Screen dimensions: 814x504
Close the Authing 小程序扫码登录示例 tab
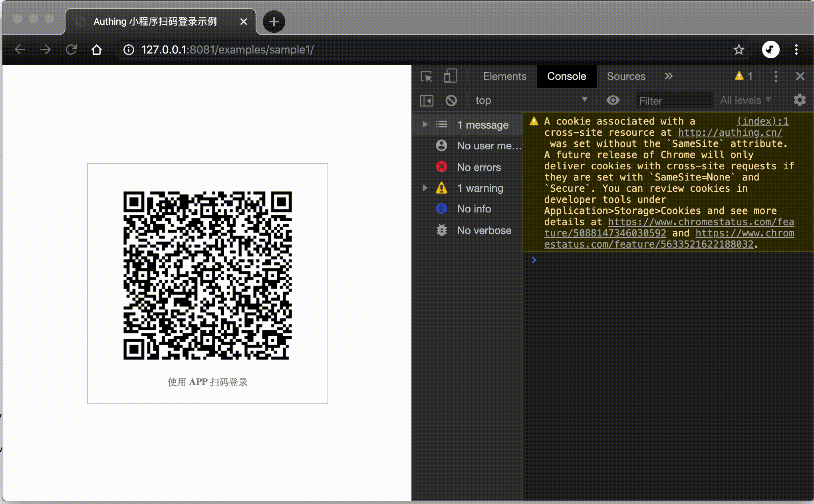click(244, 22)
